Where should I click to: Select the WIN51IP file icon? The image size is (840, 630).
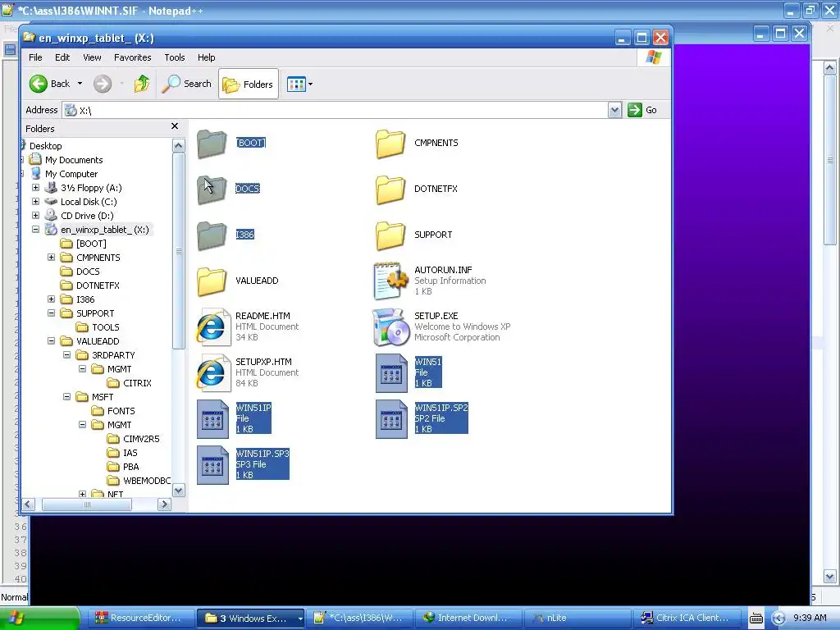pyautogui.click(x=212, y=419)
